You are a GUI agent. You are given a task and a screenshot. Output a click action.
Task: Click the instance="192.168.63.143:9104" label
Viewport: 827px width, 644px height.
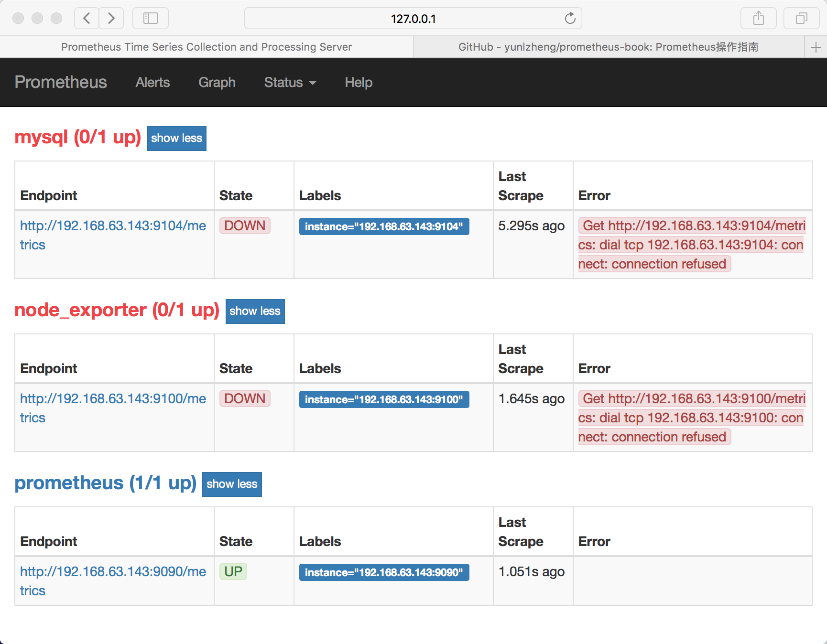(x=384, y=226)
